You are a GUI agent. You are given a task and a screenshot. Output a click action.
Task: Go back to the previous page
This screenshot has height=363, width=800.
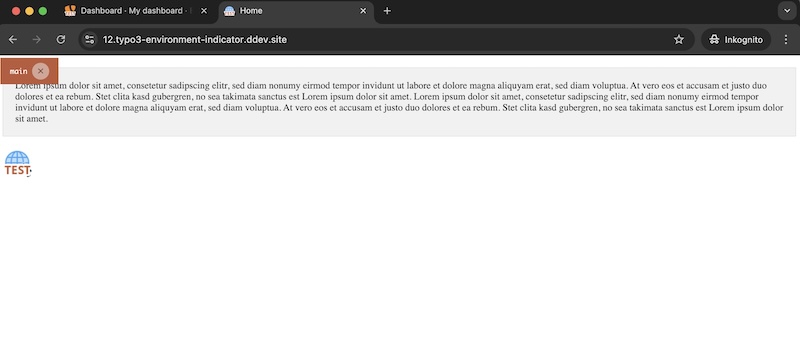(x=13, y=39)
